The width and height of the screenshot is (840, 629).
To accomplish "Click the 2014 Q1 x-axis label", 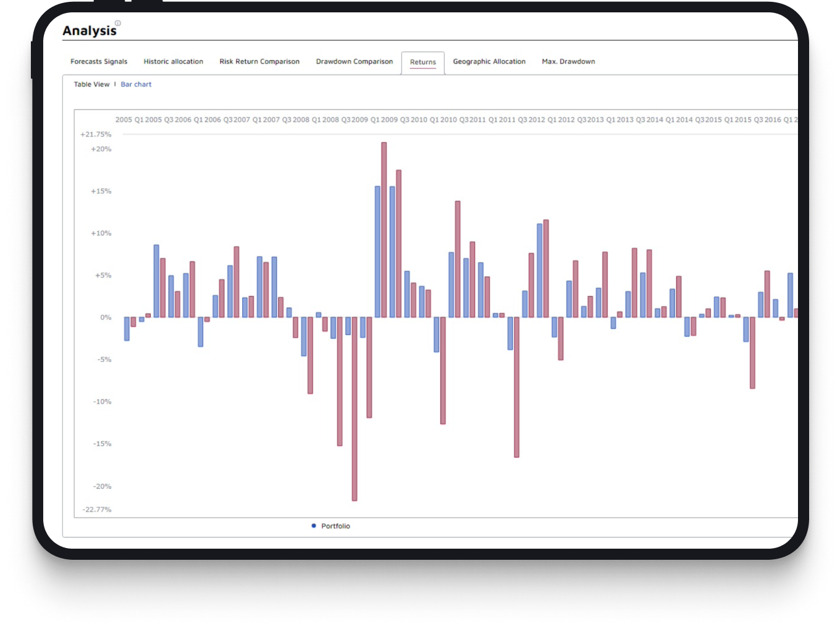I will coord(660,120).
